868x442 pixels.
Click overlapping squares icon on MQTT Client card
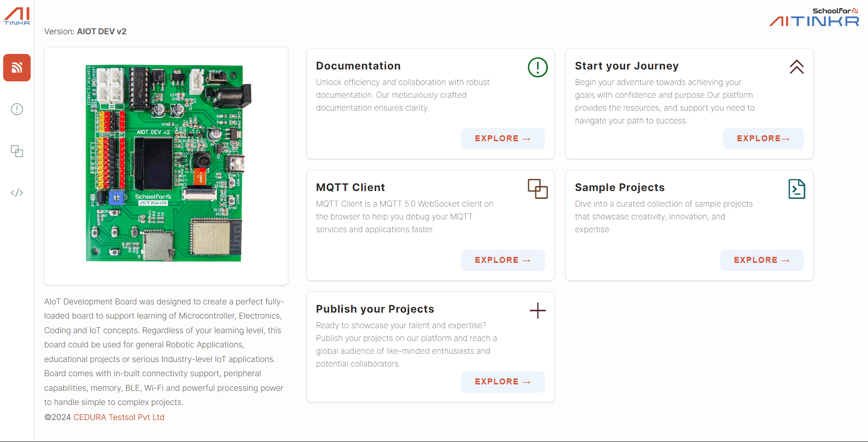[x=538, y=189]
